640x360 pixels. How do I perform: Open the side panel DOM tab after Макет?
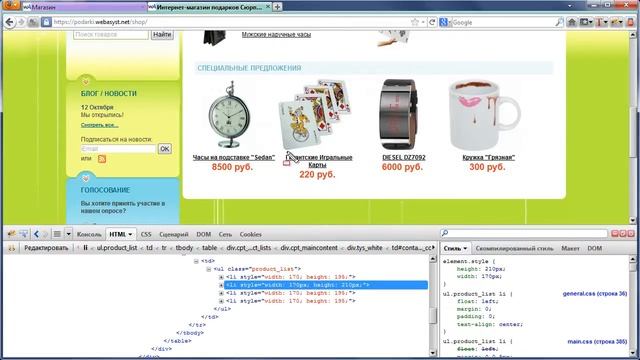pos(595,248)
